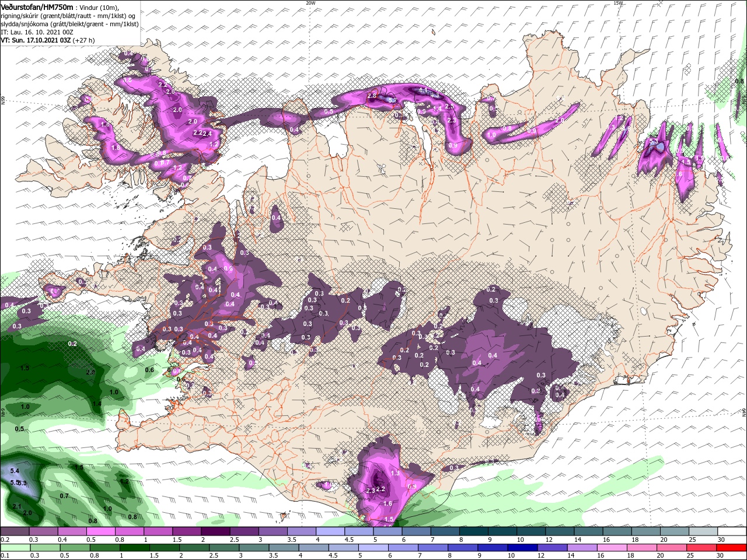Select the light pink 16 rain swatch
Viewport: 747px width, 560px height.
click(613, 547)
